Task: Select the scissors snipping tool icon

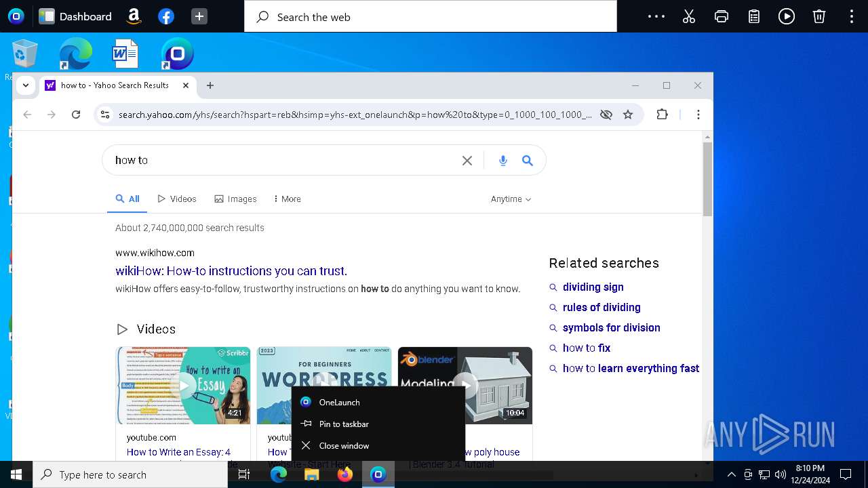Action: coord(689,16)
